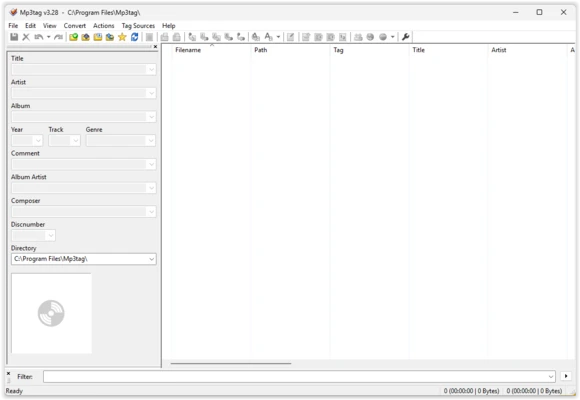580x400 pixels.
Task: Sort by the Tag column header
Action: 370,50
